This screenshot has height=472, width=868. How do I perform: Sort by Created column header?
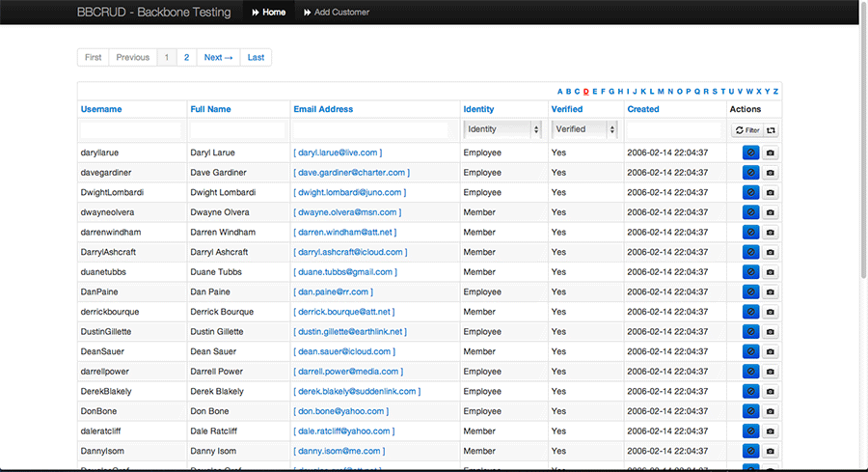pyautogui.click(x=643, y=109)
